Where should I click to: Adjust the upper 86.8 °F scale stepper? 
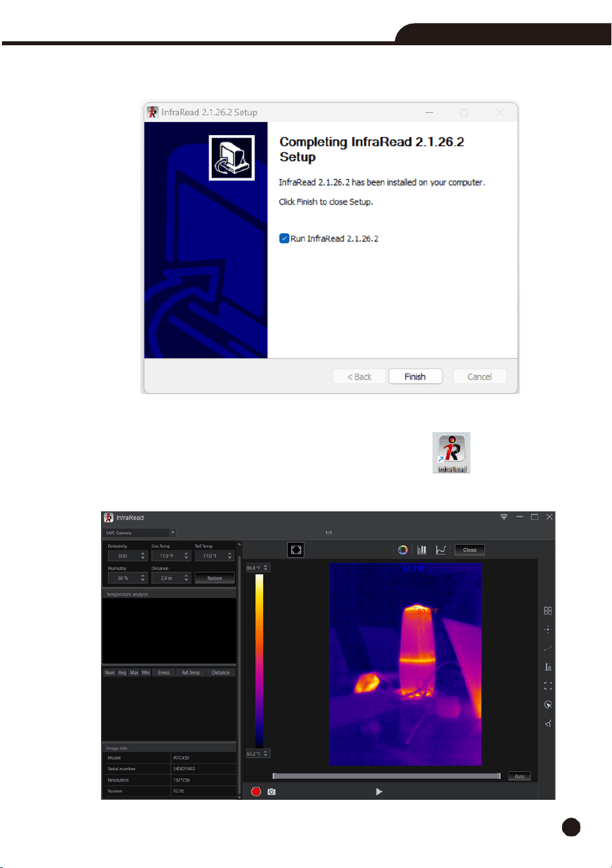tap(266, 568)
